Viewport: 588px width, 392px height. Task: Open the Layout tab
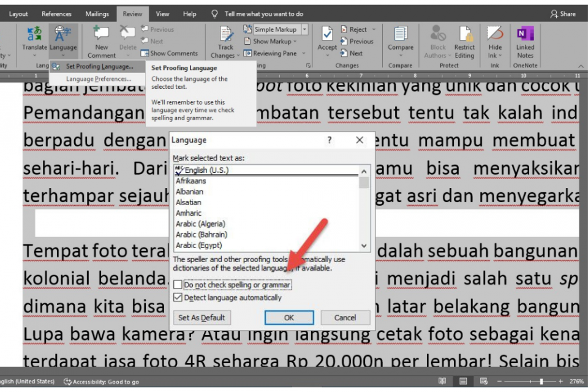pyautogui.click(x=18, y=14)
